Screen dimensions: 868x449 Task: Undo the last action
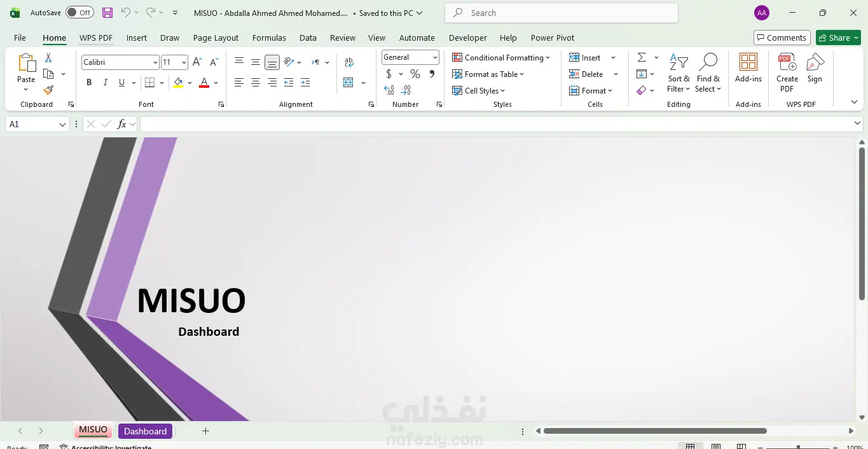pyautogui.click(x=125, y=13)
